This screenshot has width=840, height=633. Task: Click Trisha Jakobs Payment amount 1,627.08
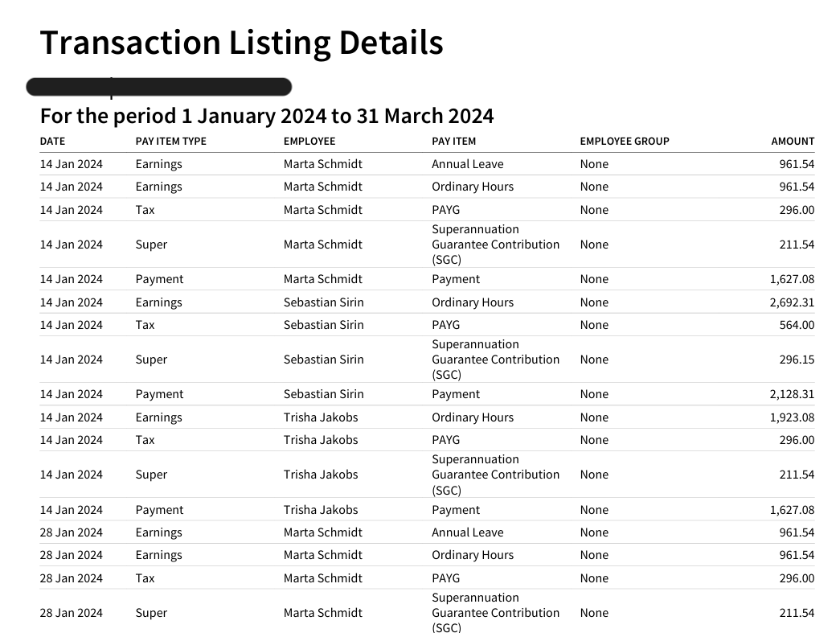coord(793,510)
